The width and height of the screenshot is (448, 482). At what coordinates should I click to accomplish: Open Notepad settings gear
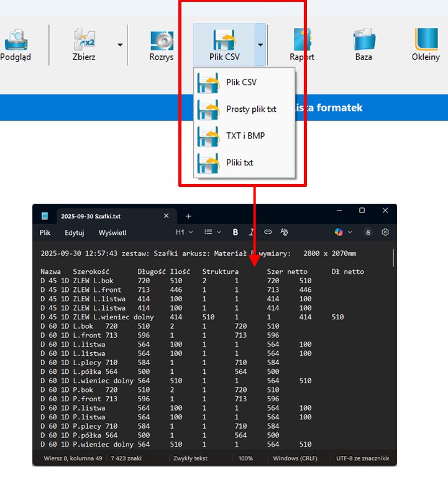click(x=385, y=232)
